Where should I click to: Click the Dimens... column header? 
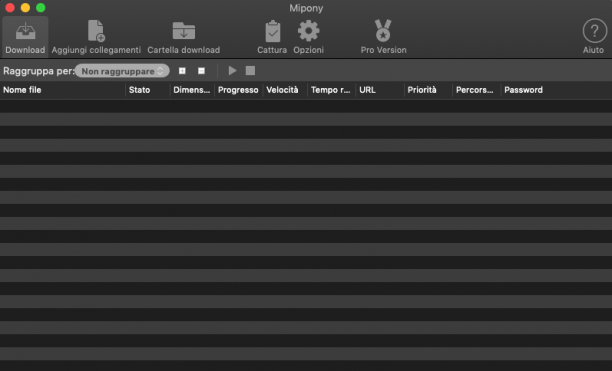[192, 90]
